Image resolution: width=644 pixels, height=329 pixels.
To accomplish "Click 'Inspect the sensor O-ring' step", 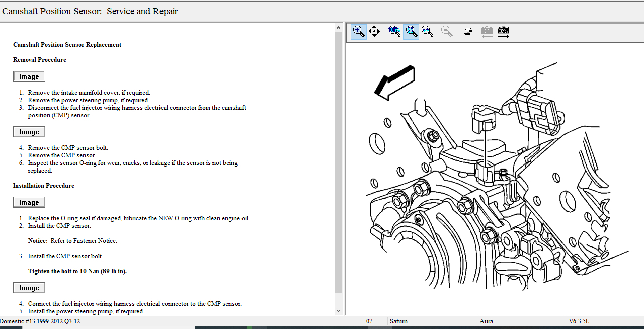I will click(133, 167).
